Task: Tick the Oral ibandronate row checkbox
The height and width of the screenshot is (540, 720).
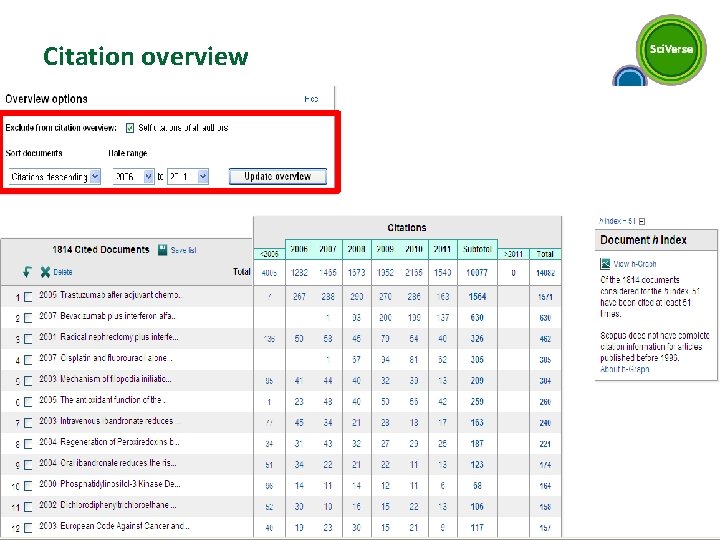Action: click(x=28, y=465)
